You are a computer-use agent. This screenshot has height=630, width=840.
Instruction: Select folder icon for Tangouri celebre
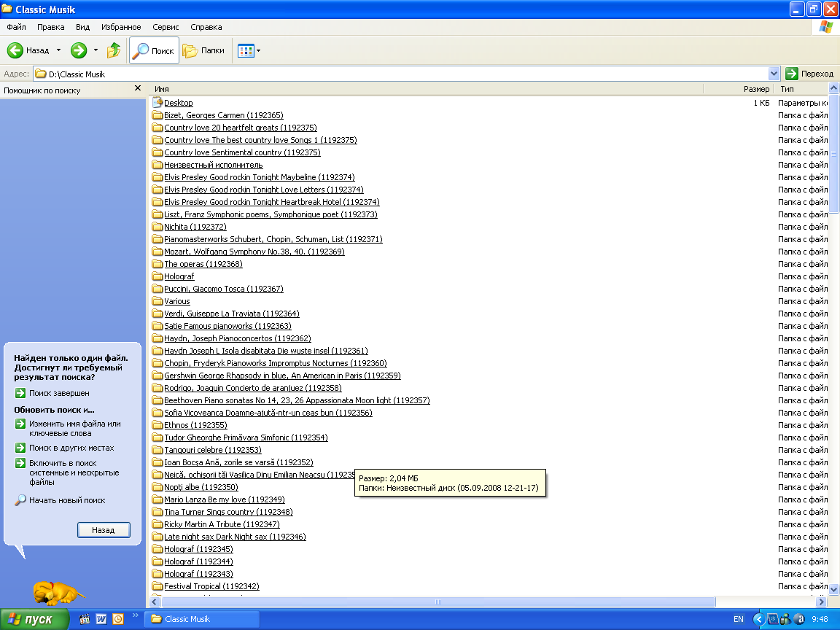pos(157,450)
